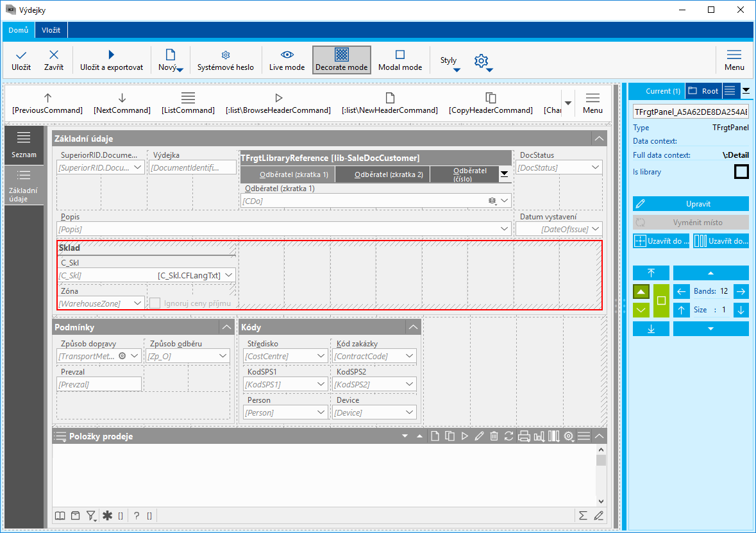
Task: Switch to the Vložit ribbon tab
Action: [51, 30]
